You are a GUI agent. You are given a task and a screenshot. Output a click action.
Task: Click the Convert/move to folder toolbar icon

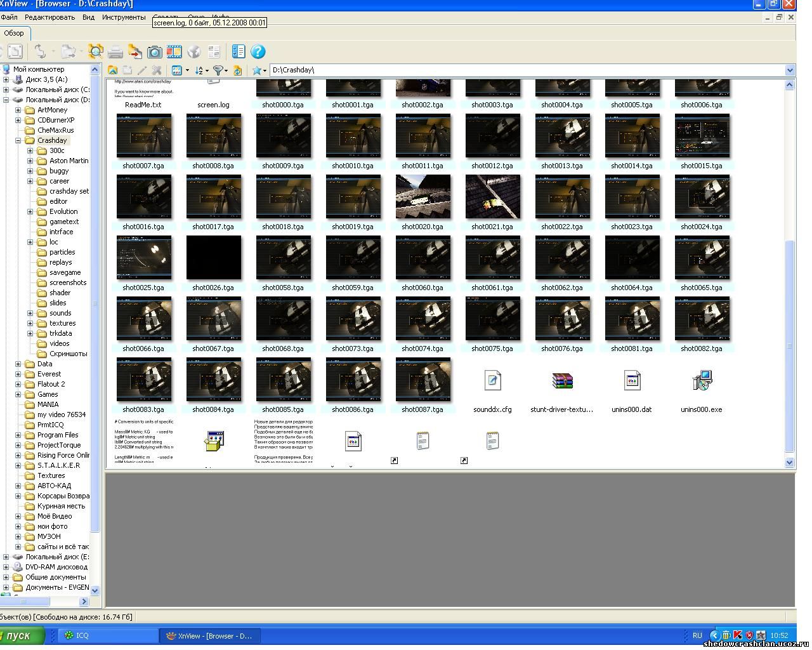point(69,51)
